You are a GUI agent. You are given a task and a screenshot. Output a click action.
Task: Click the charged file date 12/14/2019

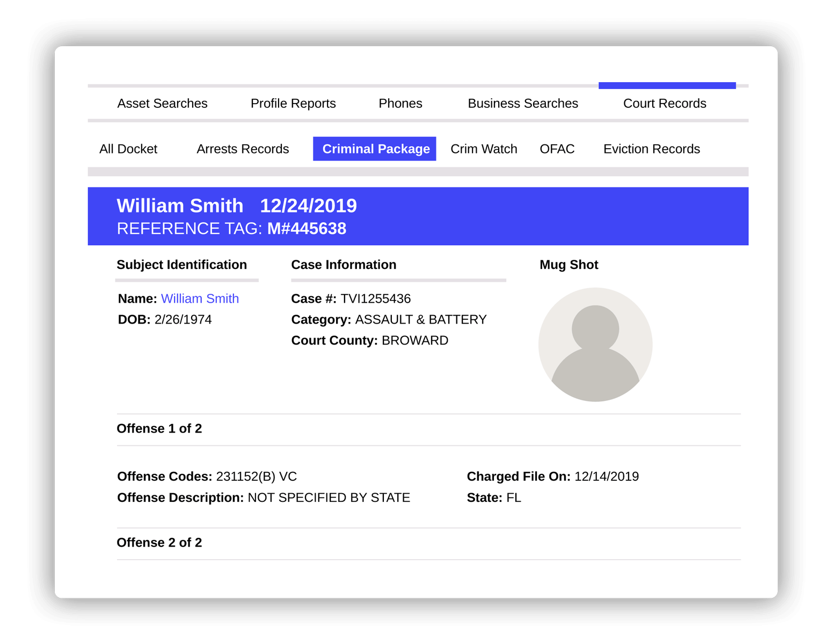(x=607, y=477)
